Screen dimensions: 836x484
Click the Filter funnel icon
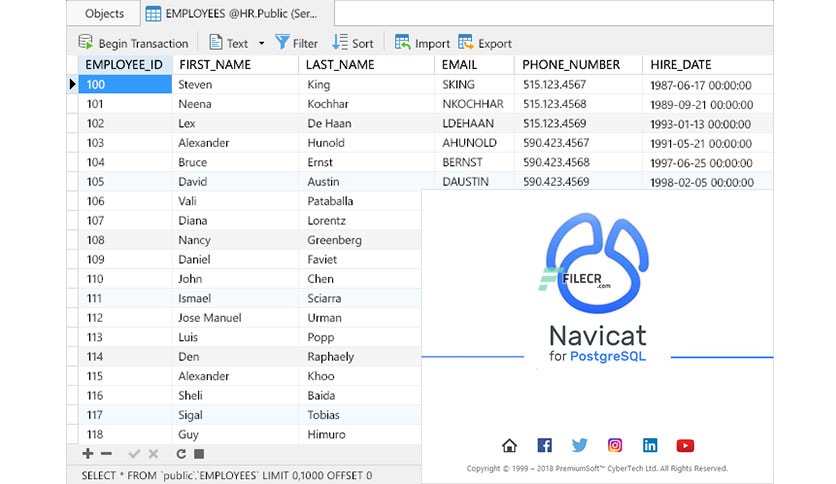point(282,42)
